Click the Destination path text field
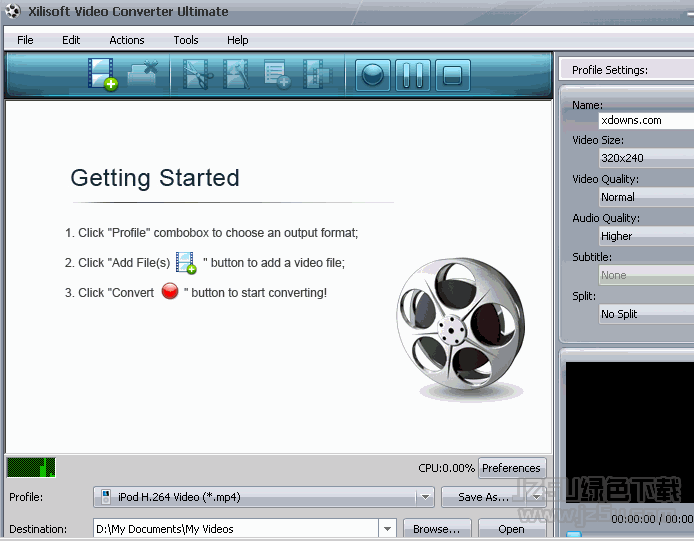The height and width of the screenshot is (541, 694). click(235, 529)
